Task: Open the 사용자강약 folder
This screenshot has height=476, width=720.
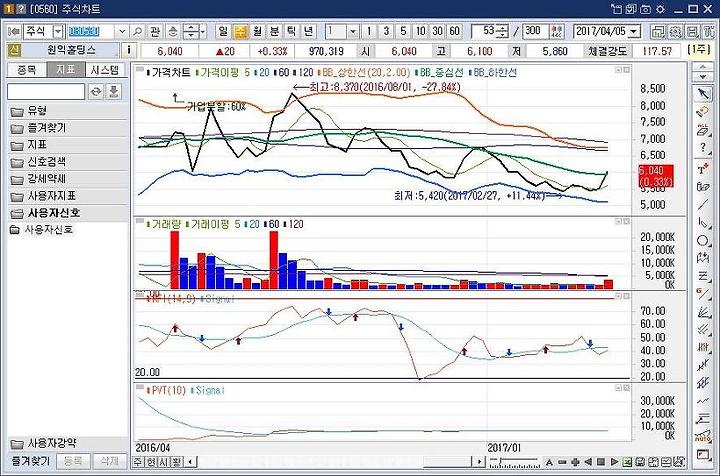Action: point(67,443)
